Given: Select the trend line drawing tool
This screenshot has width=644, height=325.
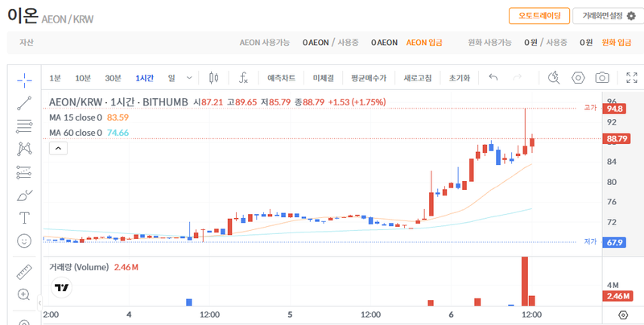Looking at the screenshot, I should pos(24,103).
